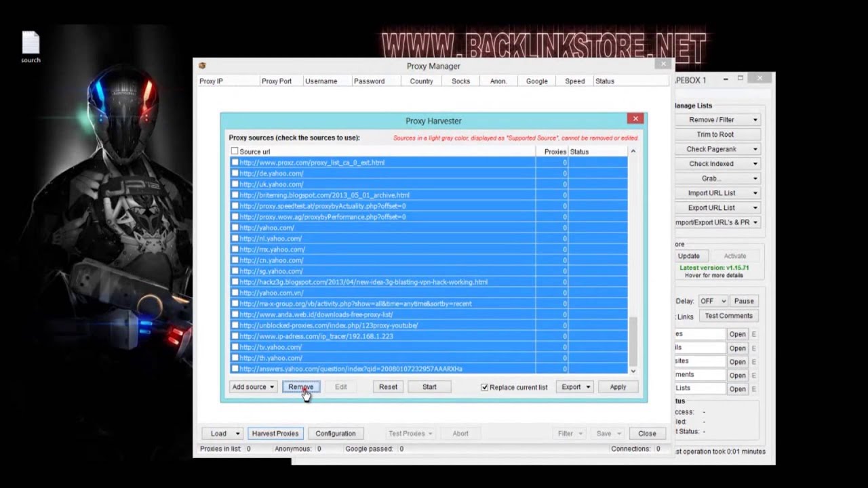The image size is (868, 488).
Task: Click Harvest Proxies button
Action: 275,433
